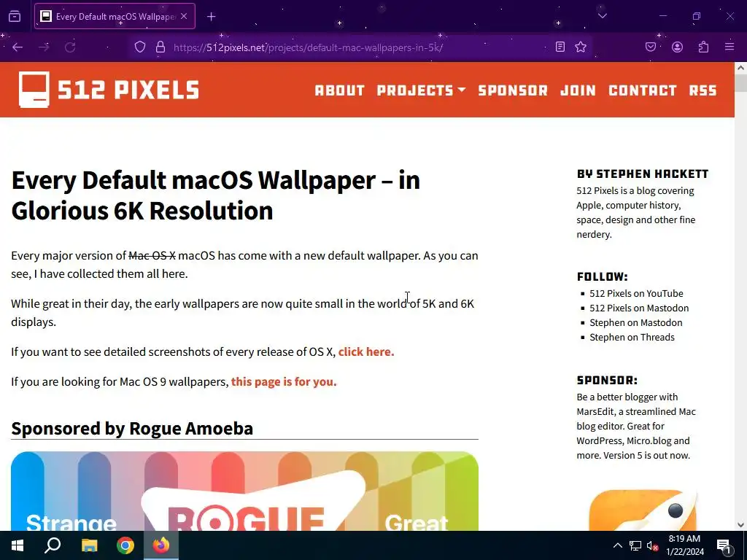The width and height of the screenshot is (747, 560).
Task: Open the Windows Start menu
Action: (18, 545)
